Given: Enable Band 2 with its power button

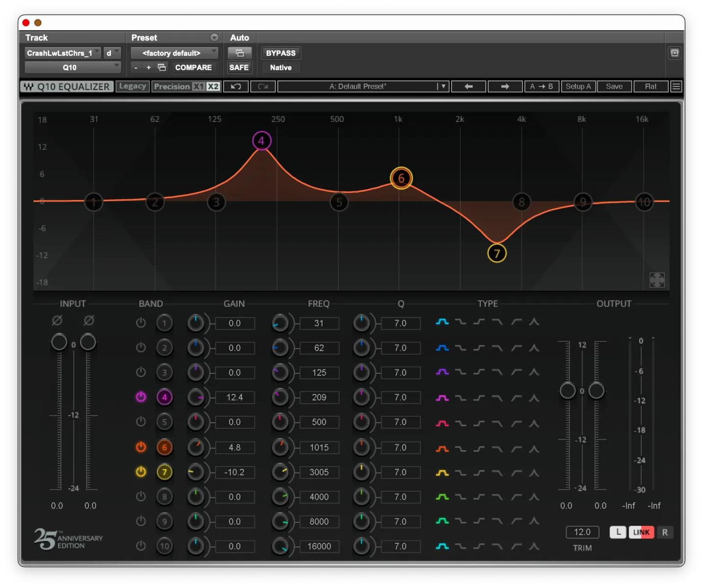Looking at the screenshot, I should 141,347.
